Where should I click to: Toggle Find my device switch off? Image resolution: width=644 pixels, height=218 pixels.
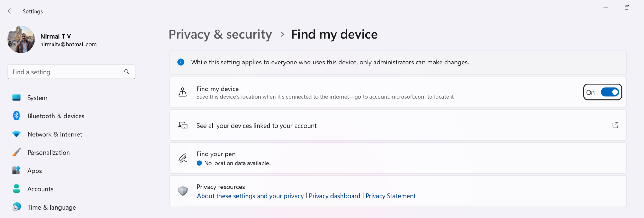[610, 92]
